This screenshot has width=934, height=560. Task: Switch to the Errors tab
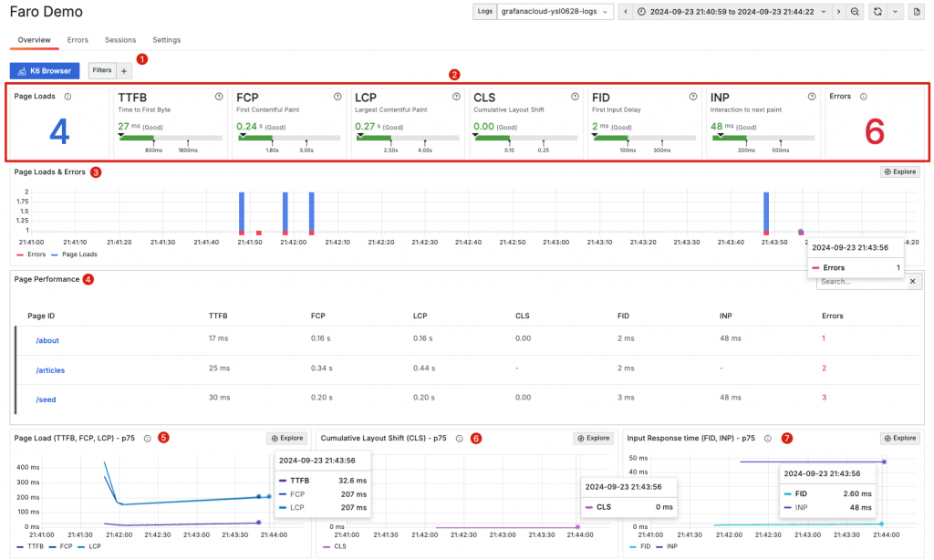point(78,40)
